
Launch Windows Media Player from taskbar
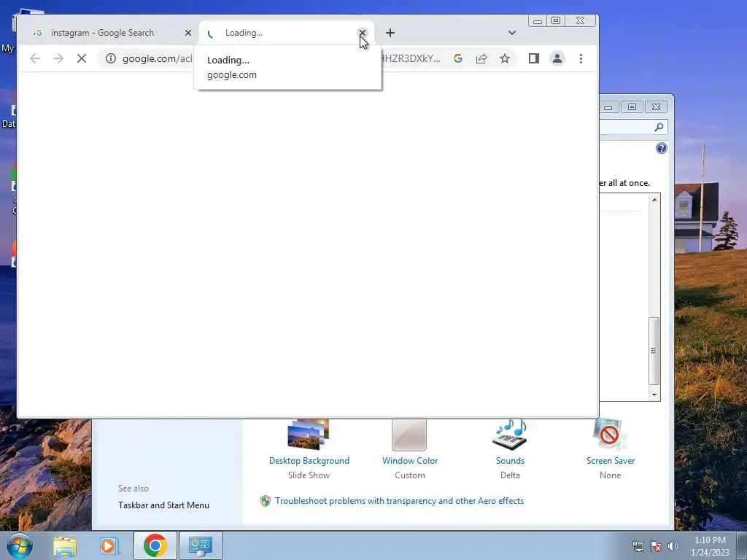pos(109,545)
